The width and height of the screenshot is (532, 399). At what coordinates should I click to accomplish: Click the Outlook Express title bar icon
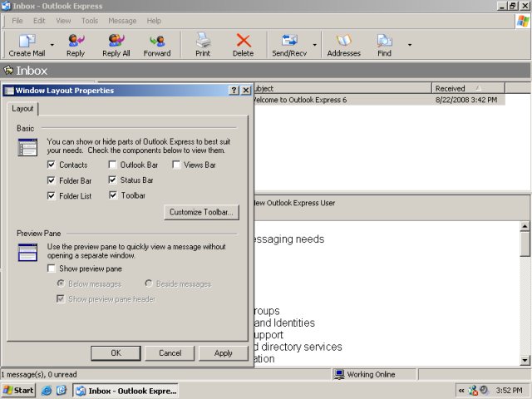[x=6, y=6]
